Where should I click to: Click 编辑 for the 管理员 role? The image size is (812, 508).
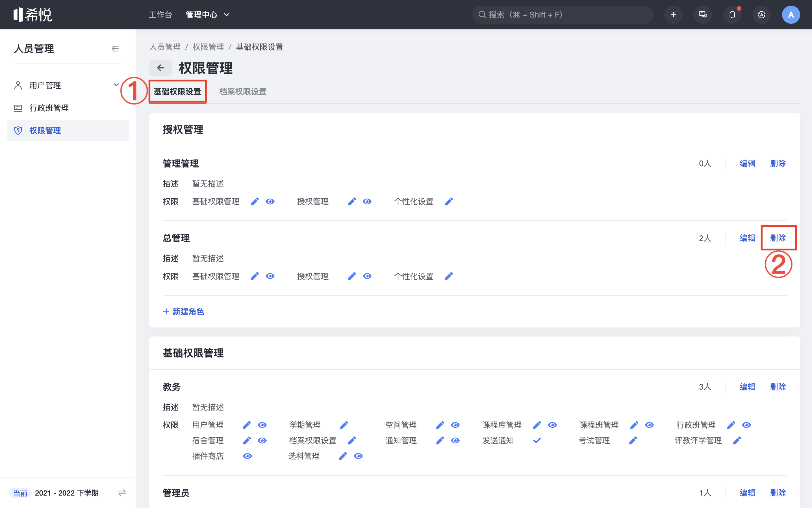pos(748,492)
